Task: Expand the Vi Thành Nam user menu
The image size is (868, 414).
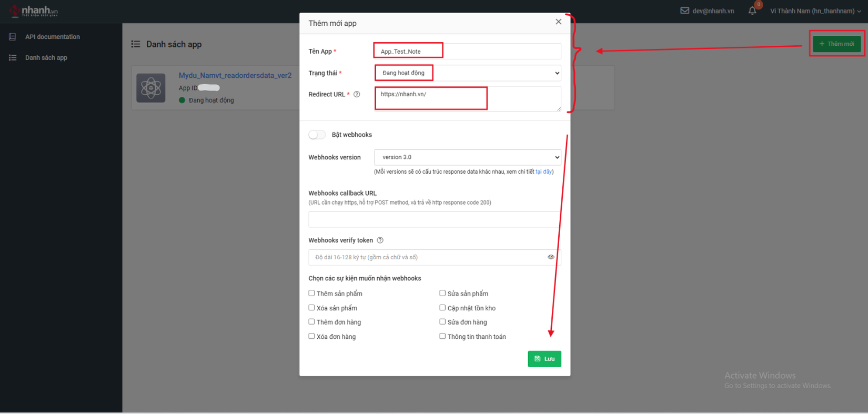Action: coord(815,11)
